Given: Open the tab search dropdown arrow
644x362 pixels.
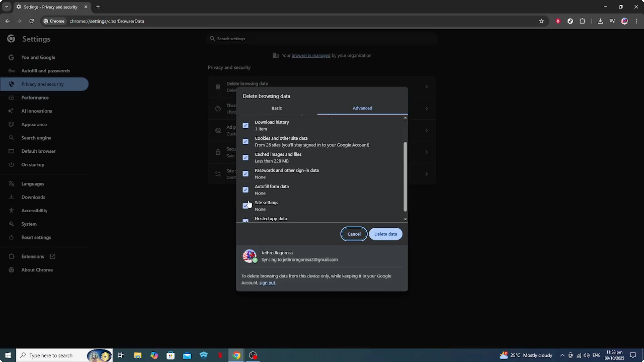Looking at the screenshot, I should (x=6, y=7).
